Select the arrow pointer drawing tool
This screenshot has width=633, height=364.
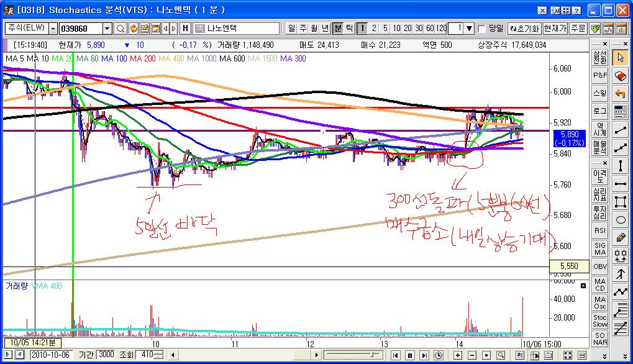click(620, 58)
